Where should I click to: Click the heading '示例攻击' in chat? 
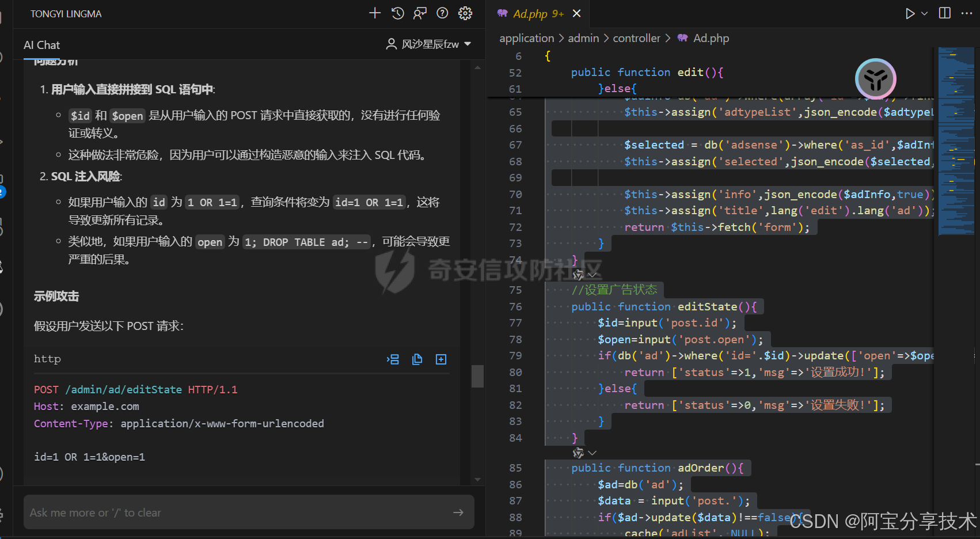pyautogui.click(x=56, y=296)
